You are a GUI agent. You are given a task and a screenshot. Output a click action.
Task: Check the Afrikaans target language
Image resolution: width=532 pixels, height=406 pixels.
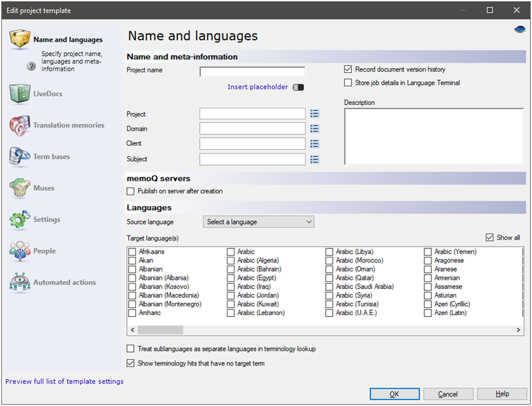132,252
